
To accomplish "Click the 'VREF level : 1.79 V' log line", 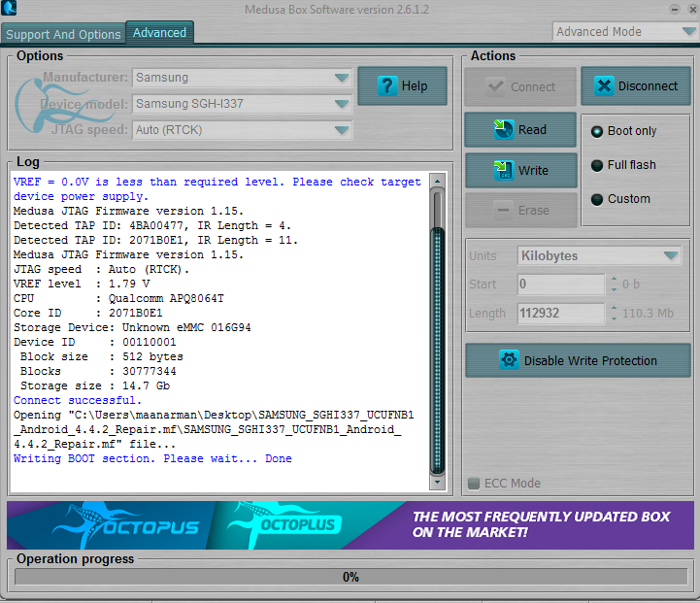I will (x=82, y=284).
